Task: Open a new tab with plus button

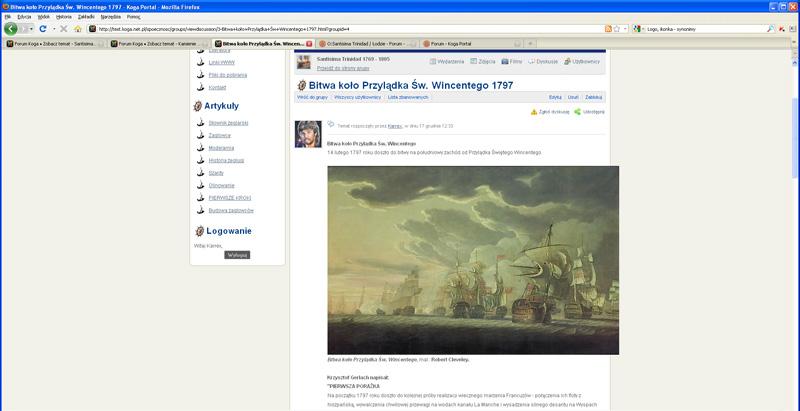Action: point(530,44)
